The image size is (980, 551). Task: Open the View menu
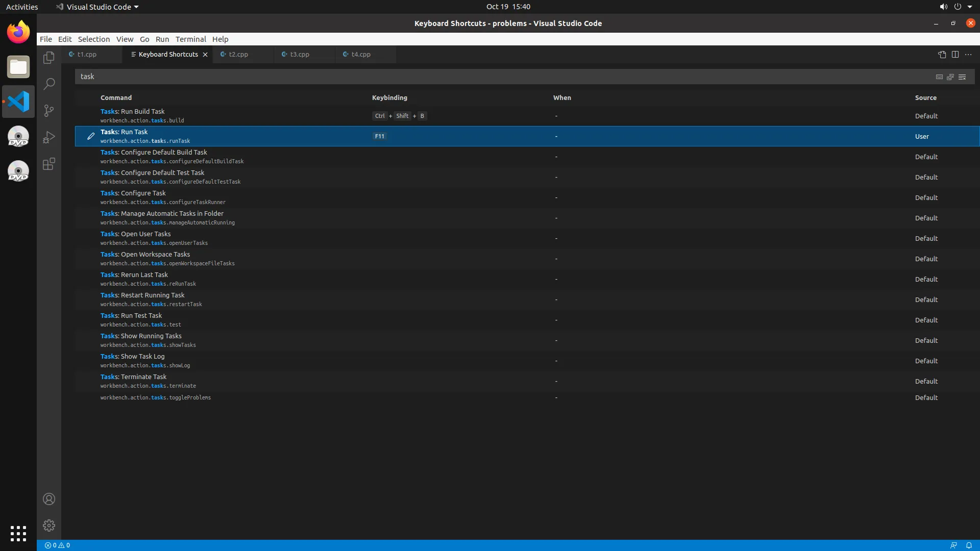[125, 39]
